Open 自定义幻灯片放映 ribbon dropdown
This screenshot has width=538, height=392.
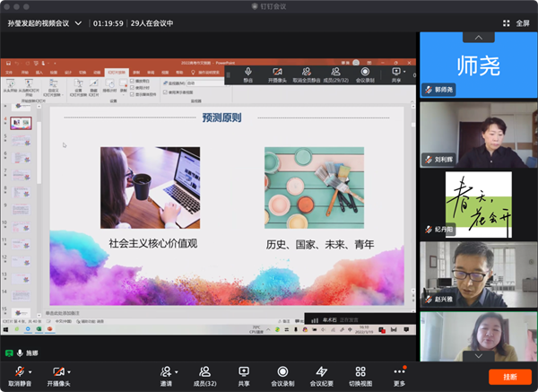(53, 88)
